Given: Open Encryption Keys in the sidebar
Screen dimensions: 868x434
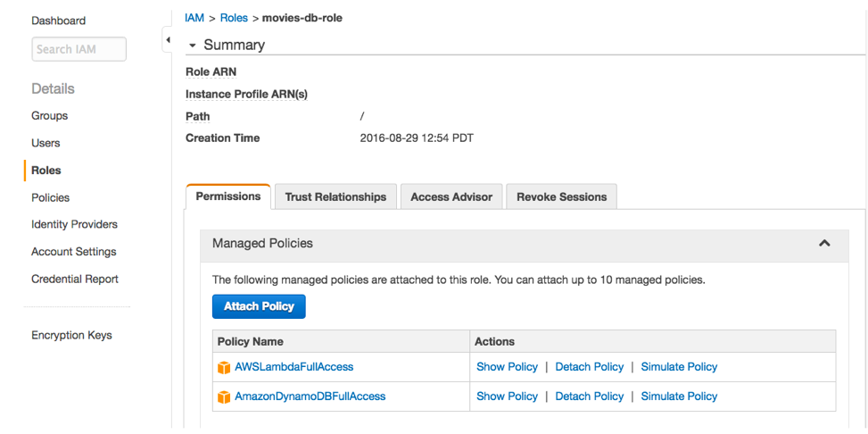Looking at the screenshot, I should point(72,336).
